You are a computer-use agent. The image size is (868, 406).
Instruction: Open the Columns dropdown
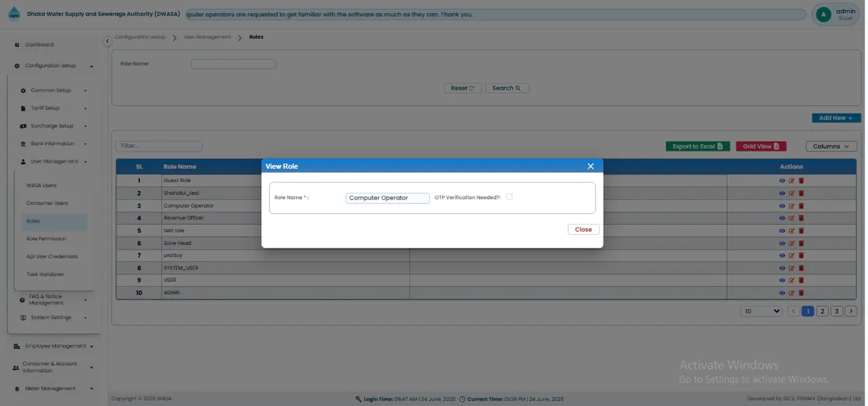coord(831,146)
